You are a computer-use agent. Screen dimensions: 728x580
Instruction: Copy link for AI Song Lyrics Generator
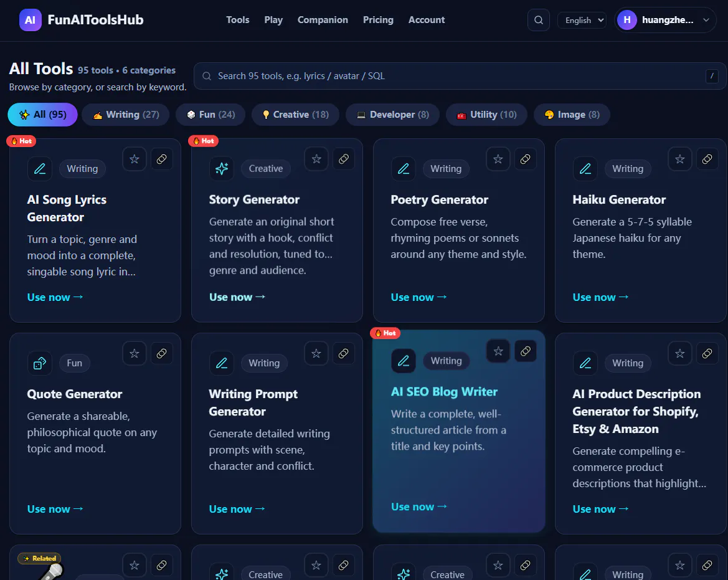(161, 159)
